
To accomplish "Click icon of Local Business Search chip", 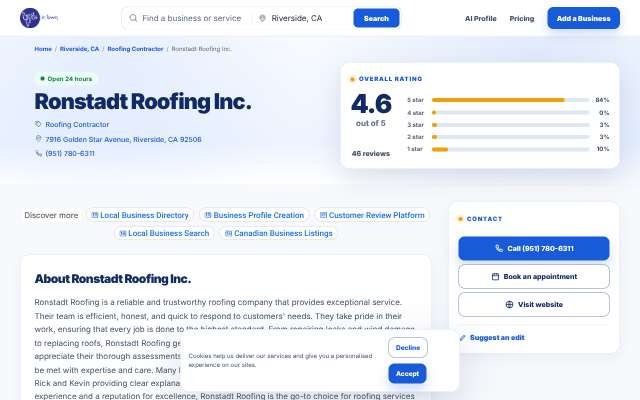I will click(122, 233).
